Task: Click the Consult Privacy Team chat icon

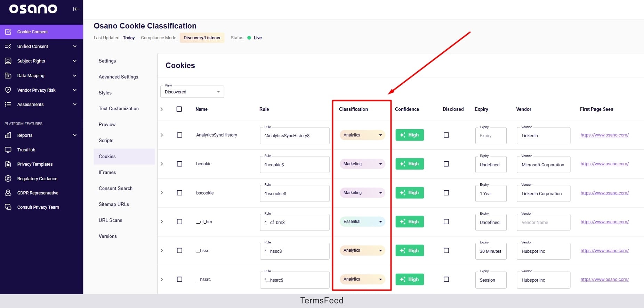Action: click(x=8, y=207)
